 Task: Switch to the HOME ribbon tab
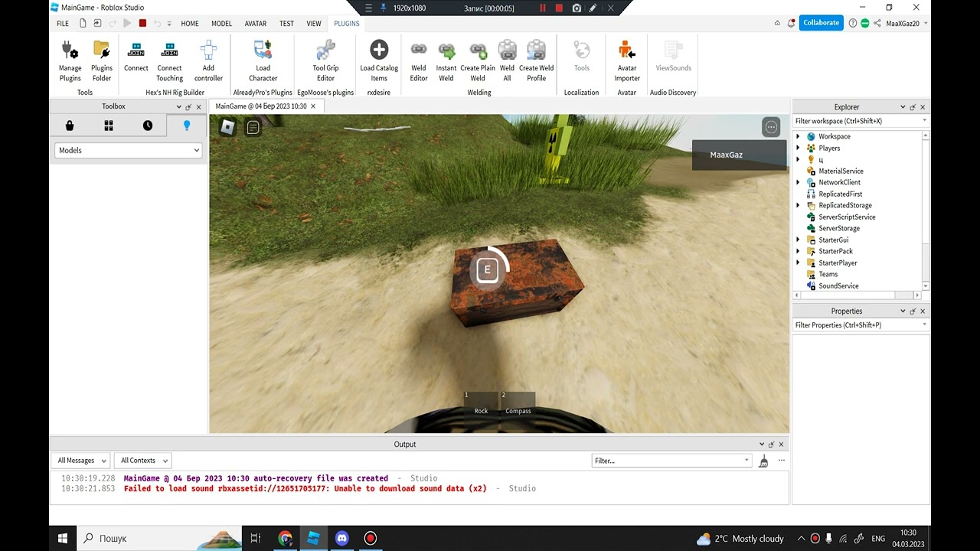190,24
